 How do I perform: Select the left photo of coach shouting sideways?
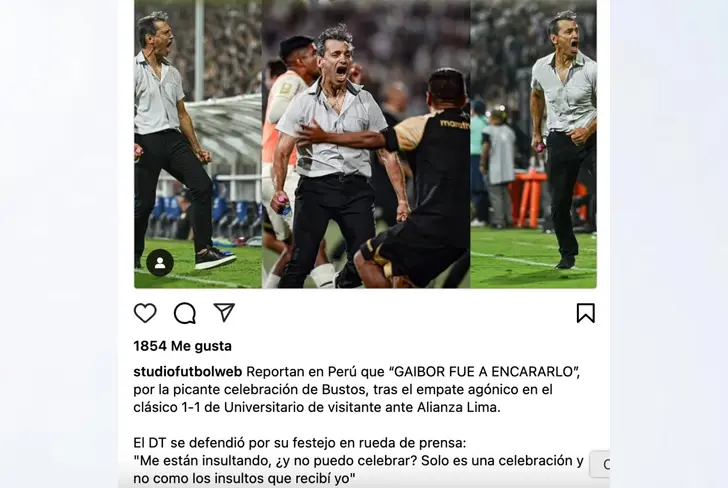198,144
